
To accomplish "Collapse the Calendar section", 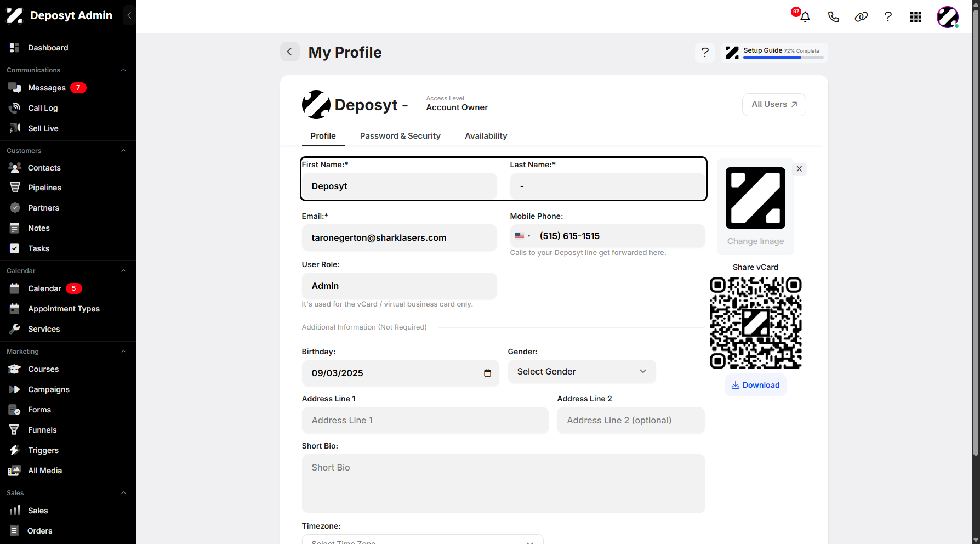I will (123, 271).
